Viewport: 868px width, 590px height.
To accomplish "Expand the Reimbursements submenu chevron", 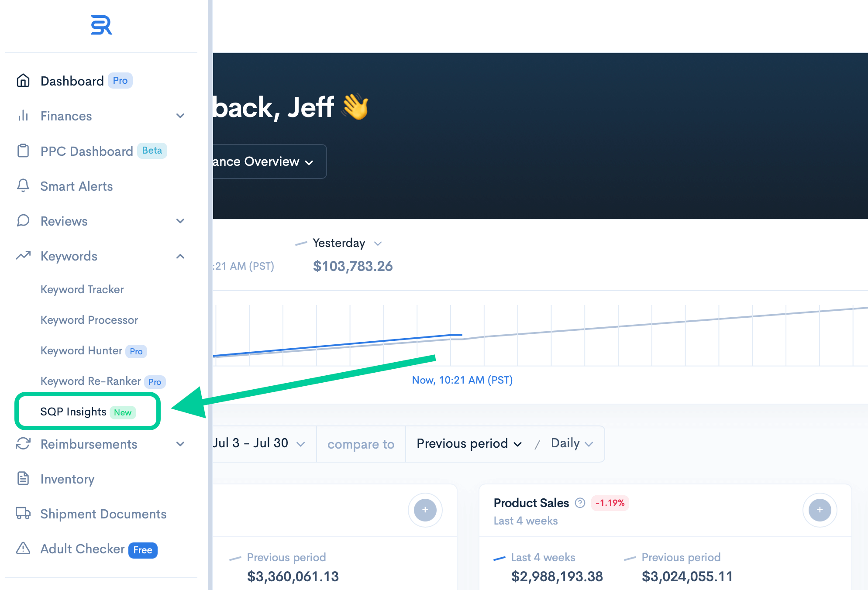I will [x=180, y=444].
